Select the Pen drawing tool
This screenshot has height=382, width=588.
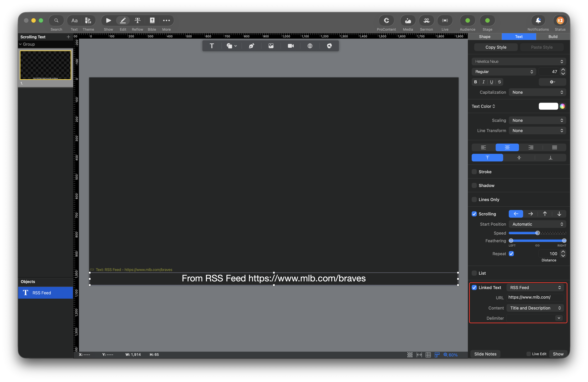[251, 46]
